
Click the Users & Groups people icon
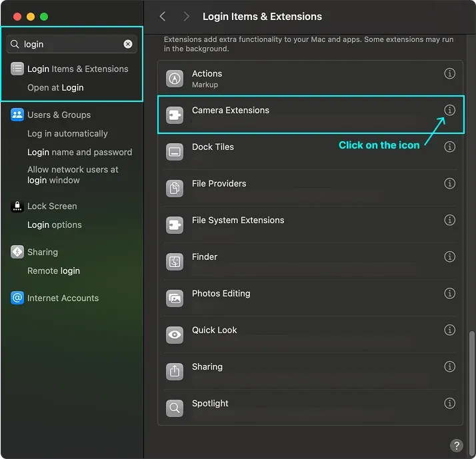[17, 115]
